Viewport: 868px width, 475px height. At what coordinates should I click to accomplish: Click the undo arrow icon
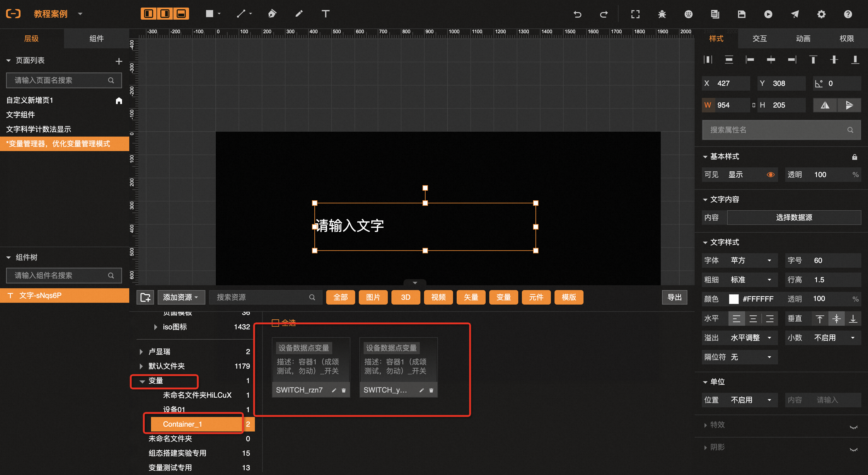[x=577, y=14]
